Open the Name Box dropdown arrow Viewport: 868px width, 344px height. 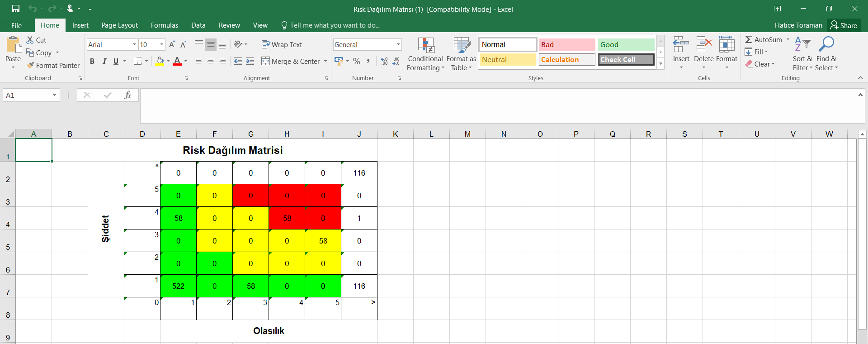[54, 95]
